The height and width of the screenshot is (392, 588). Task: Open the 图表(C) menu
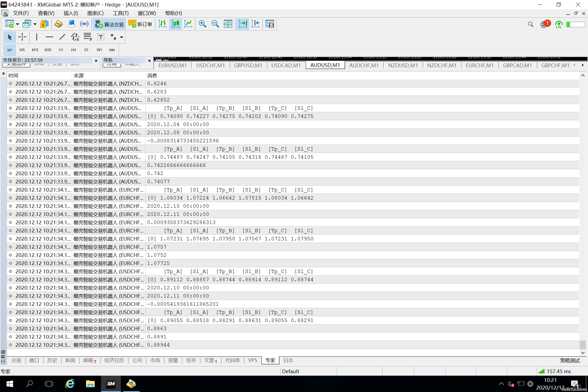[x=95, y=13]
